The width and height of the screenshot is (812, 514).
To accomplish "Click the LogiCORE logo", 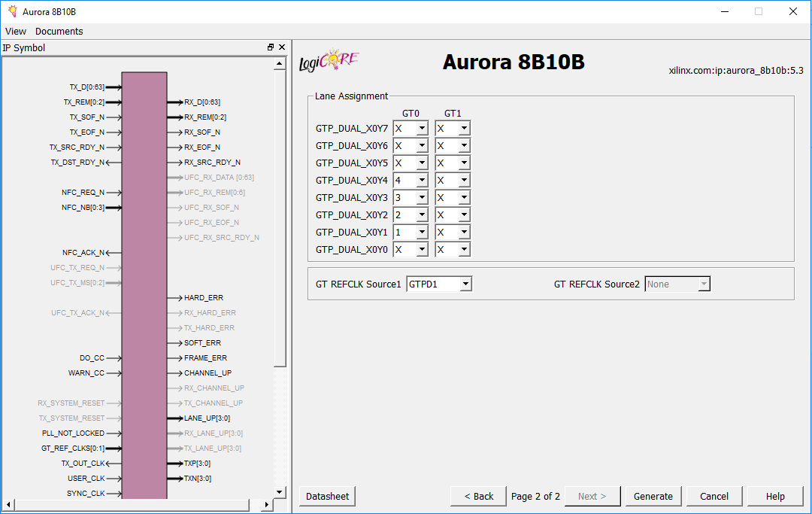I will point(329,60).
